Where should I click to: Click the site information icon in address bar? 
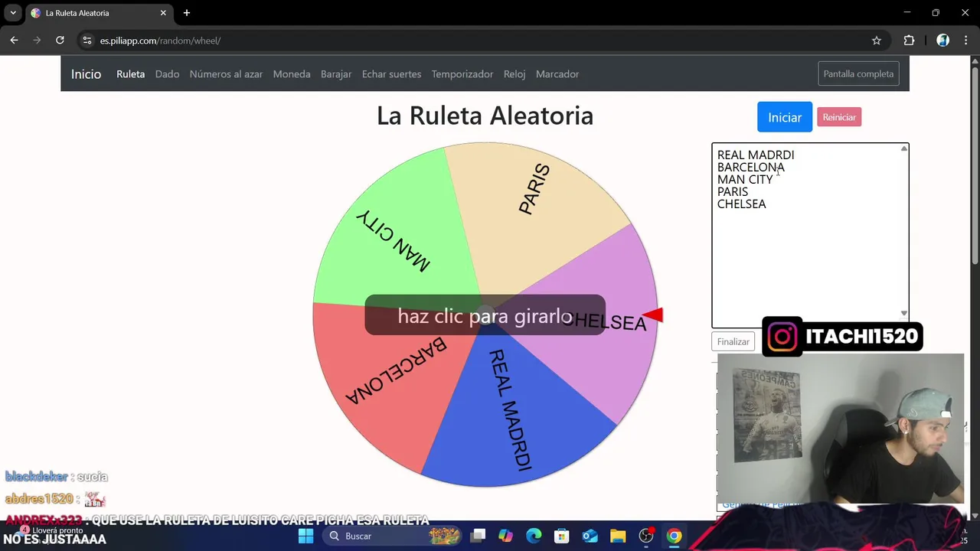pyautogui.click(x=87, y=41)
